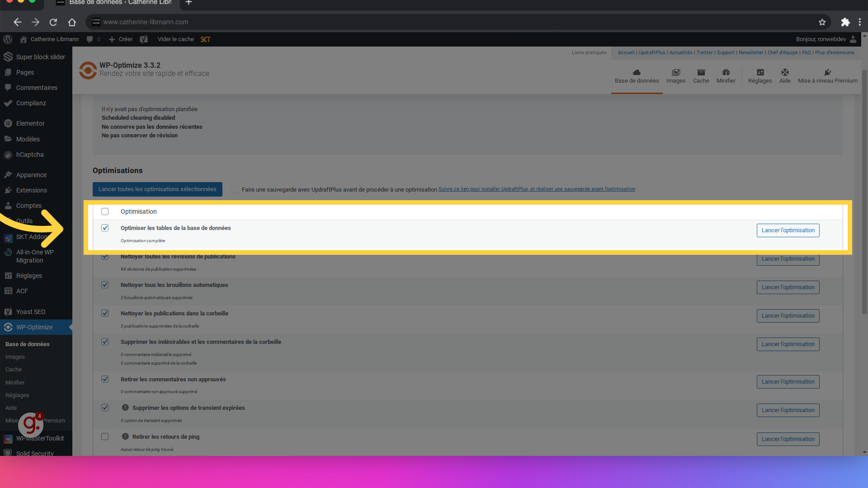Open Super block slider in sidebar
This screenshot has width=868, height=488.
tap(36, 57)
